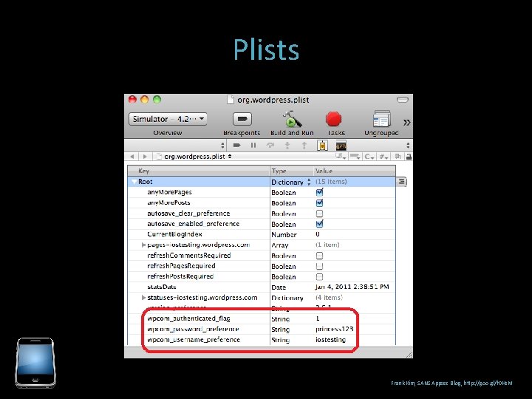Uncheck the autosave_enabled_preference checkbox
Viewport: 532px width, 399px height.
coord(319,224)
